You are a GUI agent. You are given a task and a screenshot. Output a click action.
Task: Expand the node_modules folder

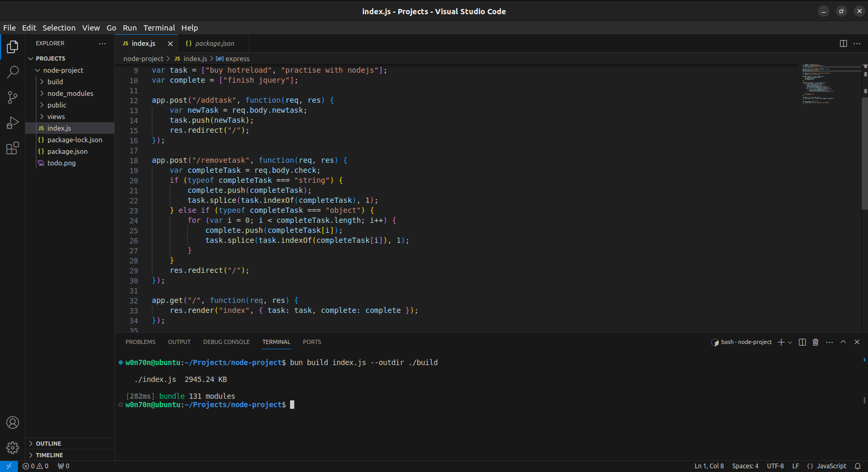click(70, 93)
